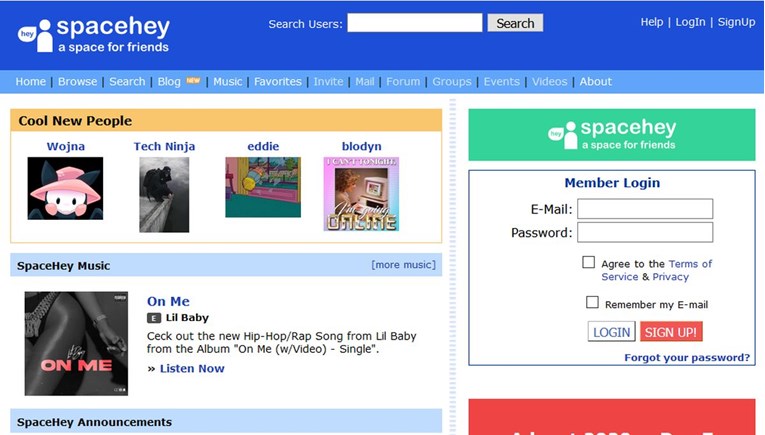This screenshot has height=435, width=765.
Task: Open the Wojna username link
Action: [x=66, y=146]
